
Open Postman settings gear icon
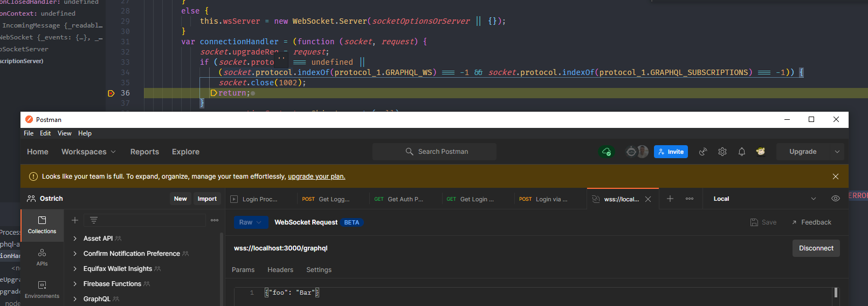click(722, 152)
